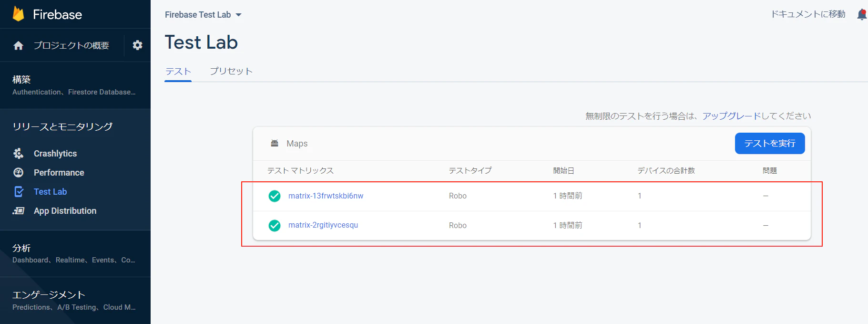Click the App Distribution icon
Screen dimensions: 868x324
[x=19, y=210]
